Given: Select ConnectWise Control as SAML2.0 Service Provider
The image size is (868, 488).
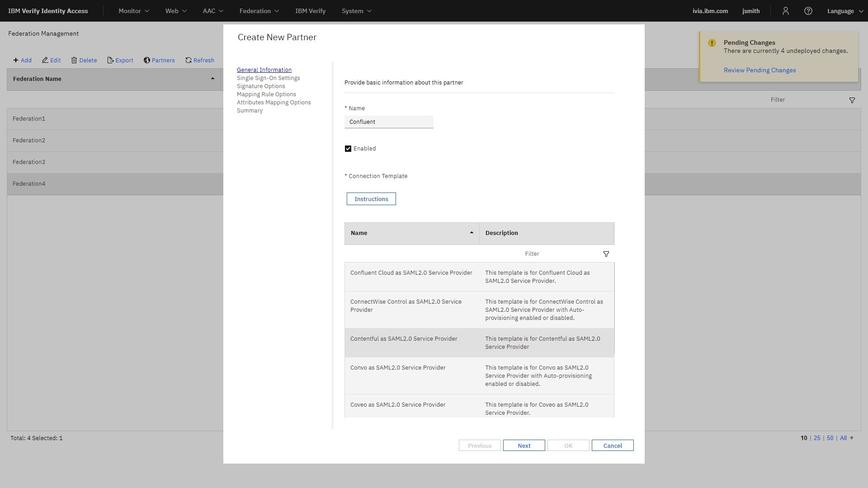Looking at the screenshot, I should 479,310.
